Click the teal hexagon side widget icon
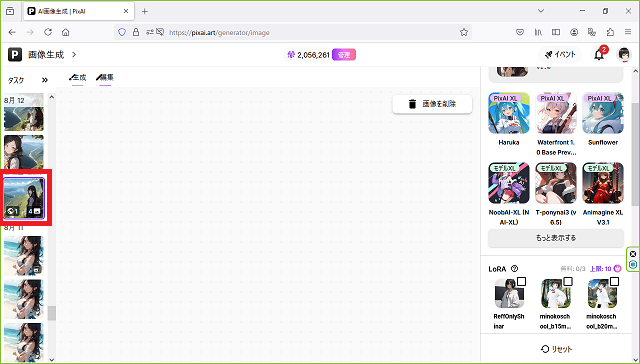This screenshot has width=640, height=364. pyautogui.click(x=633, y=264)
